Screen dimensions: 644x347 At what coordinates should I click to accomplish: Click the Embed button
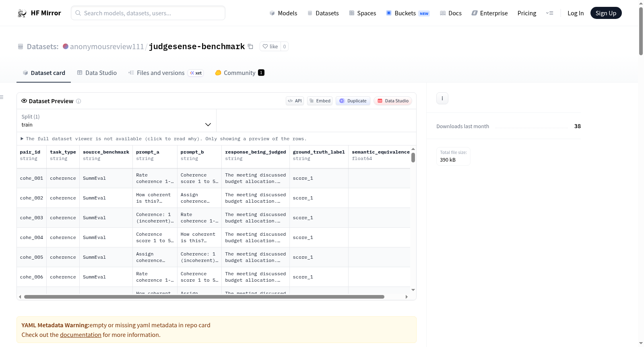pyautogui.click(x=320, y=101)
